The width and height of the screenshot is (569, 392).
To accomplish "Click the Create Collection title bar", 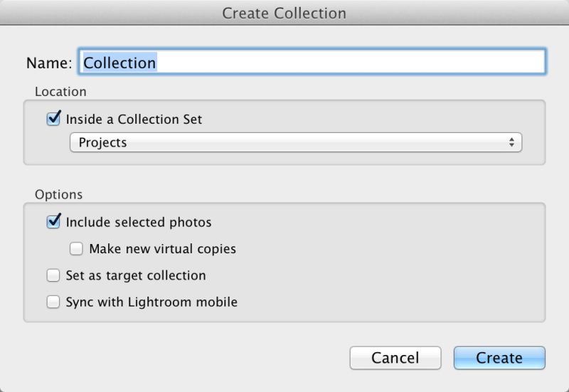I will click(x=284, y=14).
